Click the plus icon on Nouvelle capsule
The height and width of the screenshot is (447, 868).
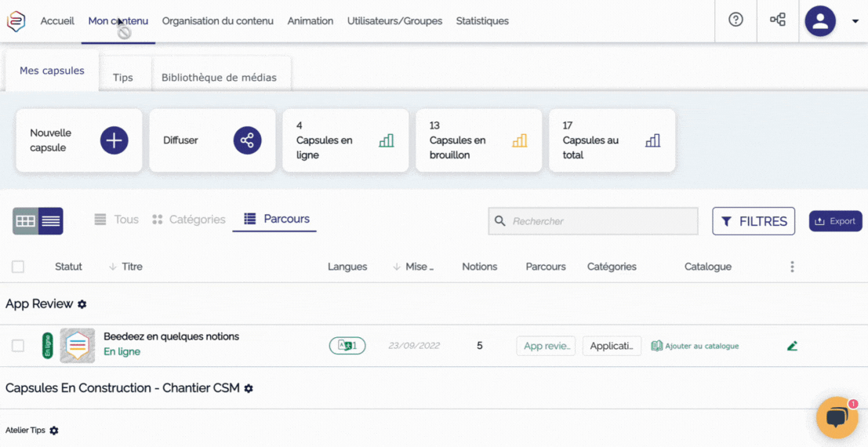[x=114, y=140]
